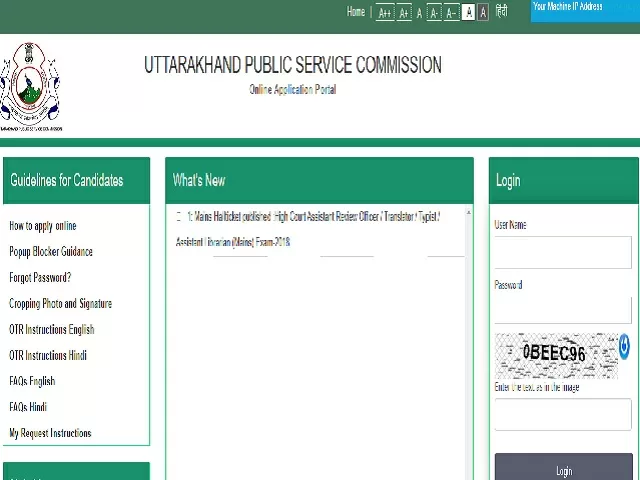Screen dimensions: 640x480
Task: Click the captcha text input field
Action: (x=563, y=414)
